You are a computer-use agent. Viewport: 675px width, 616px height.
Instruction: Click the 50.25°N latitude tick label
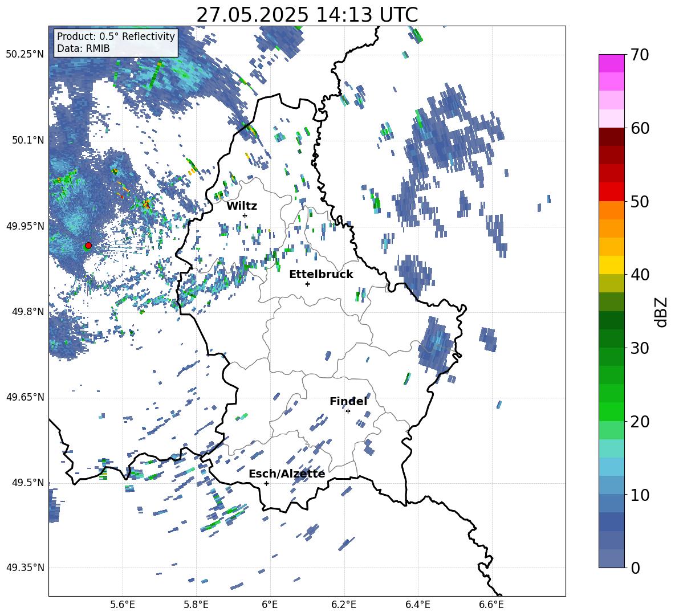25,55
